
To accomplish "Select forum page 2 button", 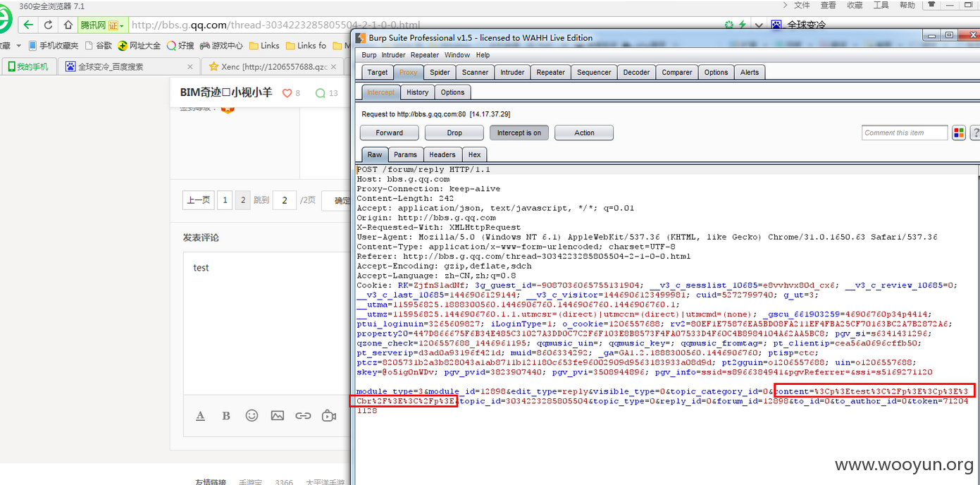I will point(242,200).
